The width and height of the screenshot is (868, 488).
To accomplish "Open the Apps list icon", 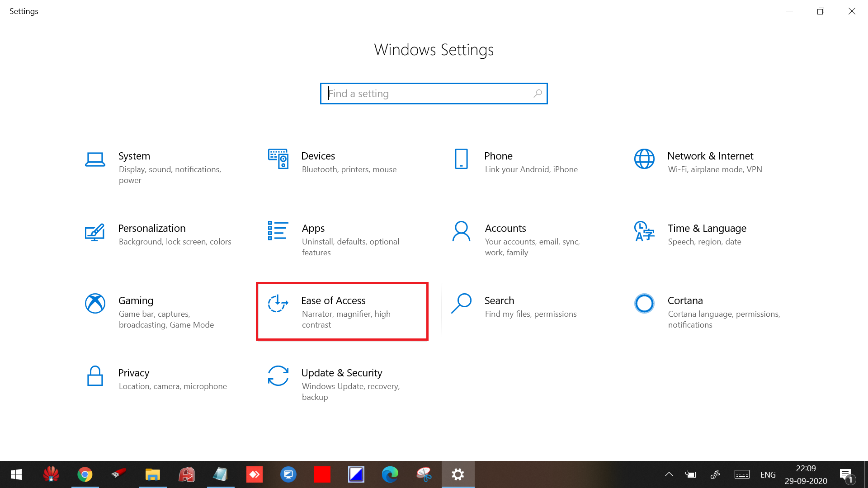I will 278,230.
